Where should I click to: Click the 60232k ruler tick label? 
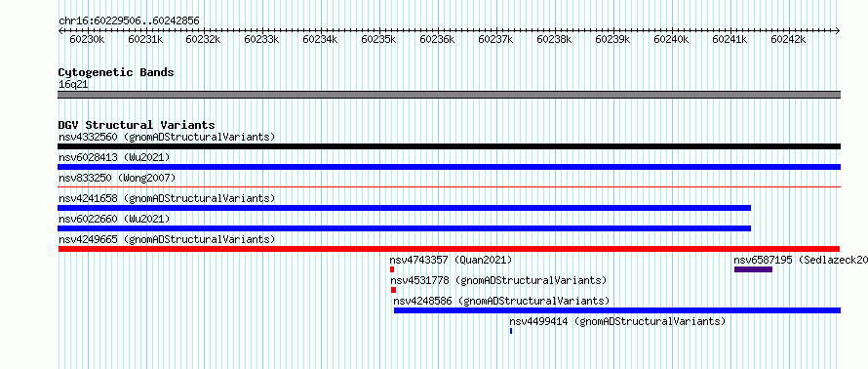coord(204,39)
